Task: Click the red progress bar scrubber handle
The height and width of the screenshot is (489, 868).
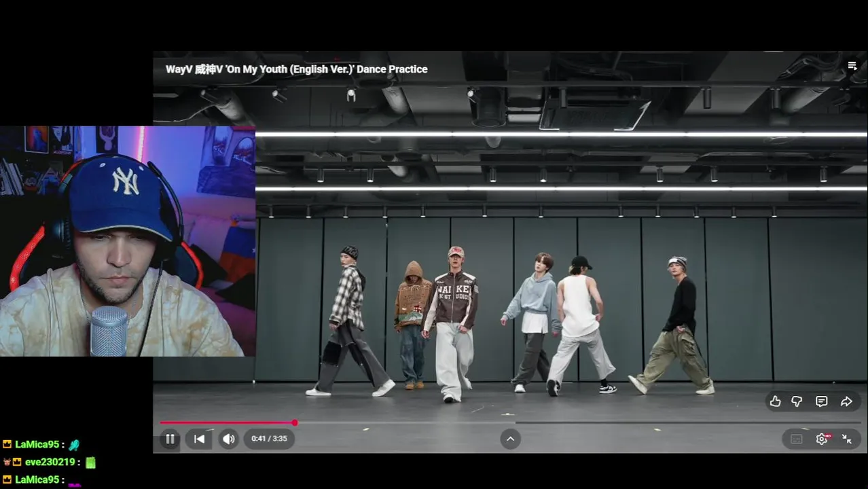Action: (295, 422)
